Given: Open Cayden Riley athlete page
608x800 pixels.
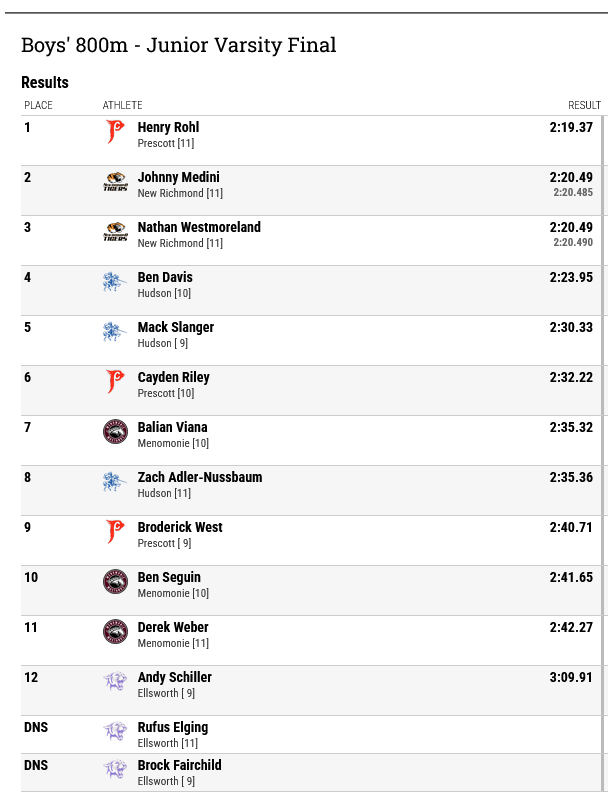Looking at the screenshot, I should (x=173, y=377).
